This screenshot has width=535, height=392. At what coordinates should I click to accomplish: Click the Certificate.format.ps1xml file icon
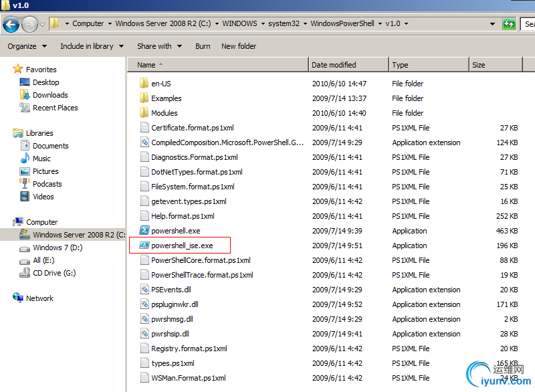(144, 127)
